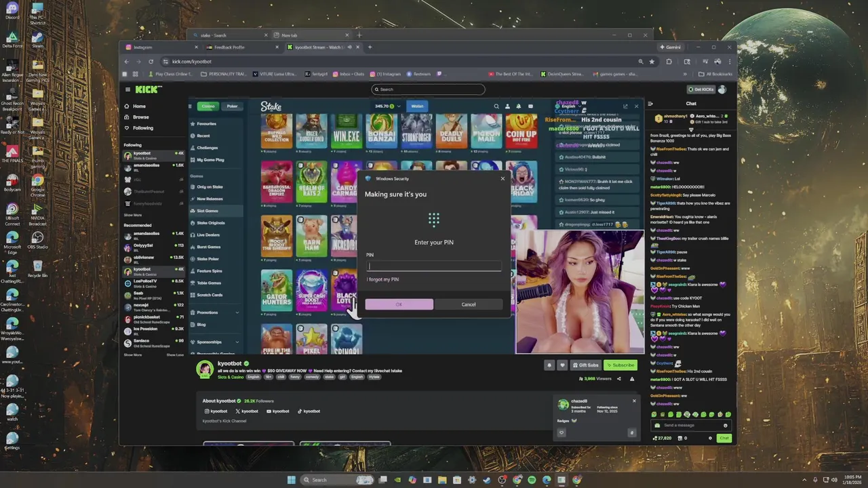Screen dimensions: 868x488
Task: Click notification bell beside Gift Subs
Action: tap(549, 365)
